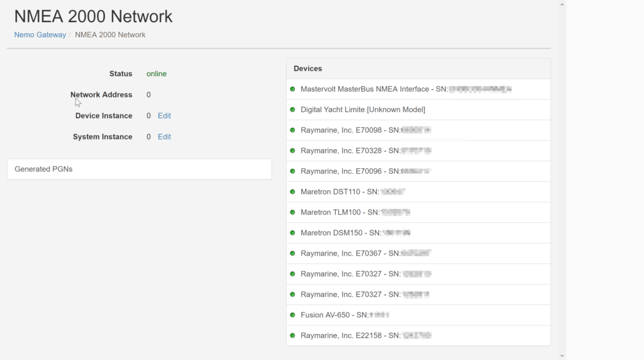Click green status dot of Mastervolt device
Viewport: 644px width, 360px height.
(292, 89)
